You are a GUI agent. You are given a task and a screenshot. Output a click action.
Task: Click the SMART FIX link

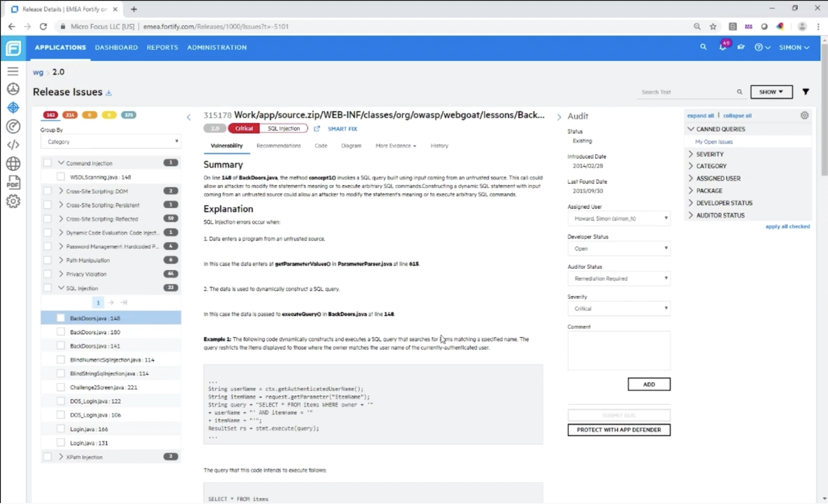point(342,129)
